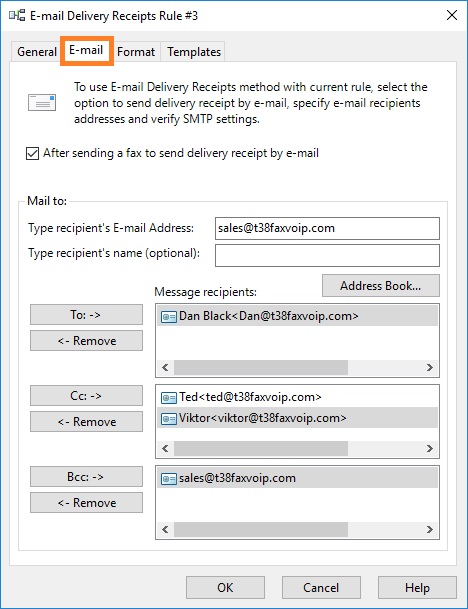Uncheck the send delivery receipt by e-mail checkbox
This screenshot has height=609, width=468.
(x=32, y=153)
